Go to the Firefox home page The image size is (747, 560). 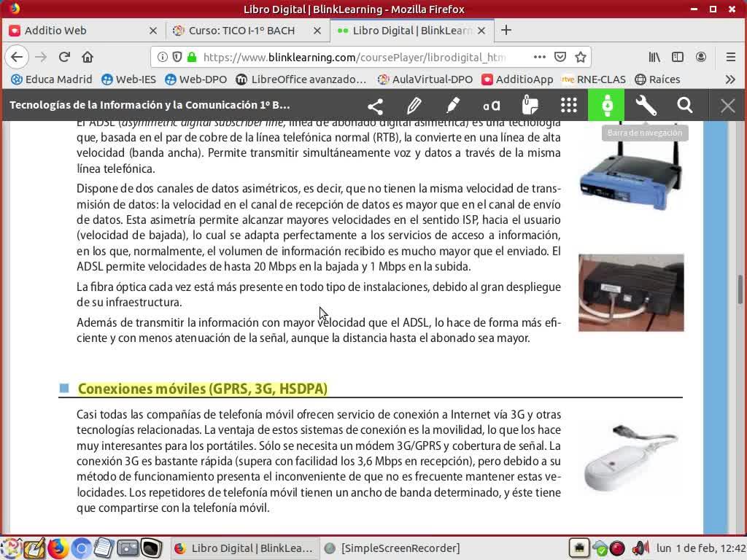pos(88,57)
